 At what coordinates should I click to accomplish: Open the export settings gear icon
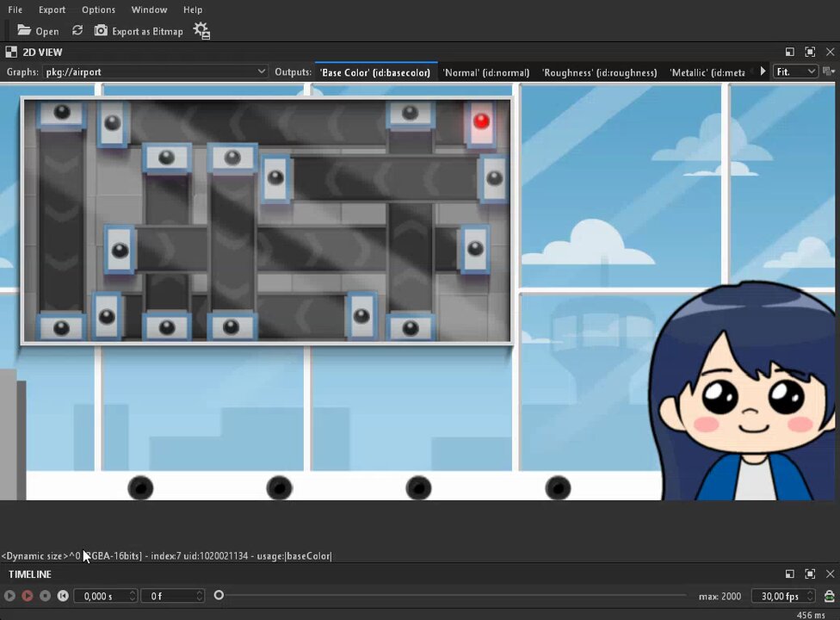click(x=202, y=30)
